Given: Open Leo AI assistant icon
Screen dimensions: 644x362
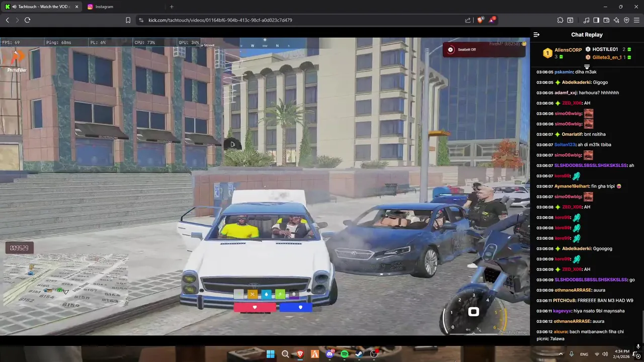Looking at the screenshot, I should click(616, 20).
